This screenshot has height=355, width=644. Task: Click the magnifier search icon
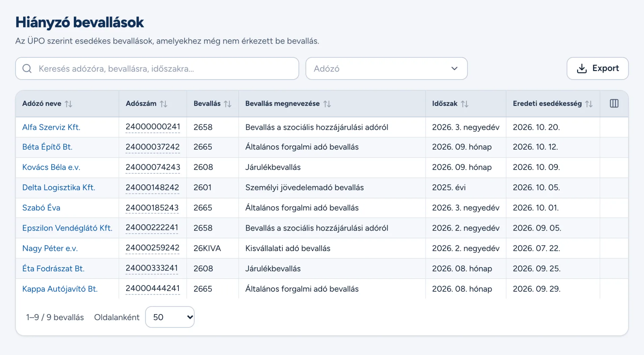27,69
